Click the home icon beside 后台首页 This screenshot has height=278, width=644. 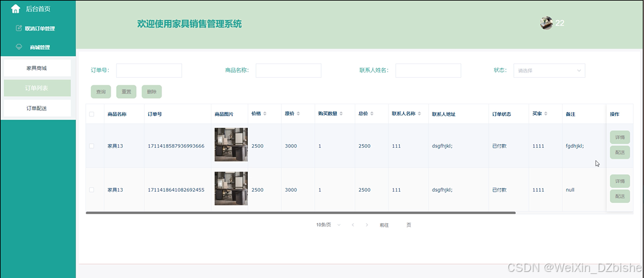(15, 9)
